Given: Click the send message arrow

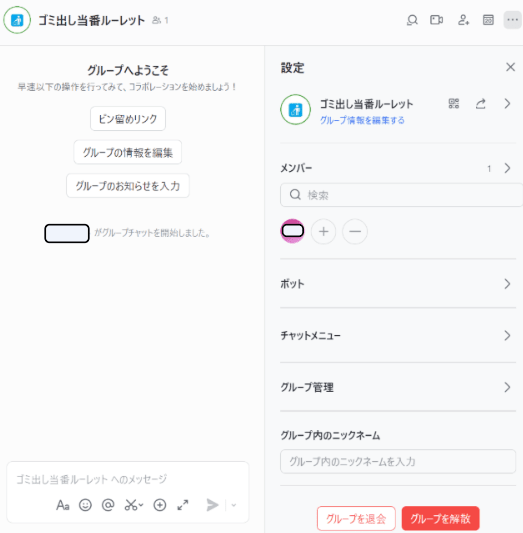Looking at the screenshot, I should (213, 505).
